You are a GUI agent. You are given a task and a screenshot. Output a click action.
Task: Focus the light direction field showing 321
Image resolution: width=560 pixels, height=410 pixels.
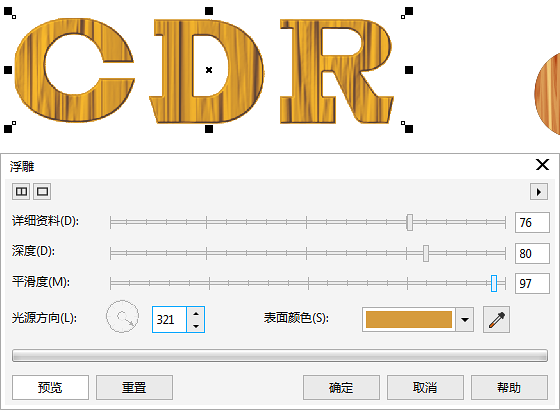[x=169, y=319]
